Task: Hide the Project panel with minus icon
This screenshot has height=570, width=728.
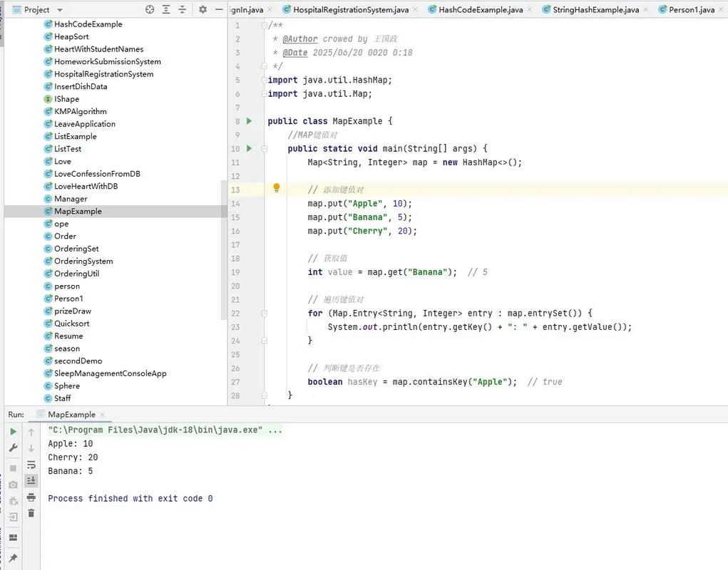Action: click(x=219, y=9)
